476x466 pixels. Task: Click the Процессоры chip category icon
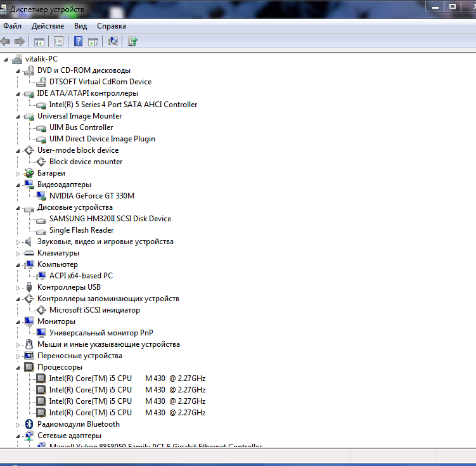tap(29, 367)
